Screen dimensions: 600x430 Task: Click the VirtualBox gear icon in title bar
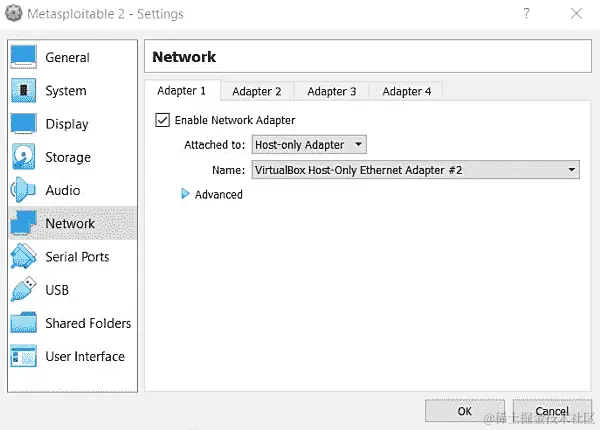13,13
